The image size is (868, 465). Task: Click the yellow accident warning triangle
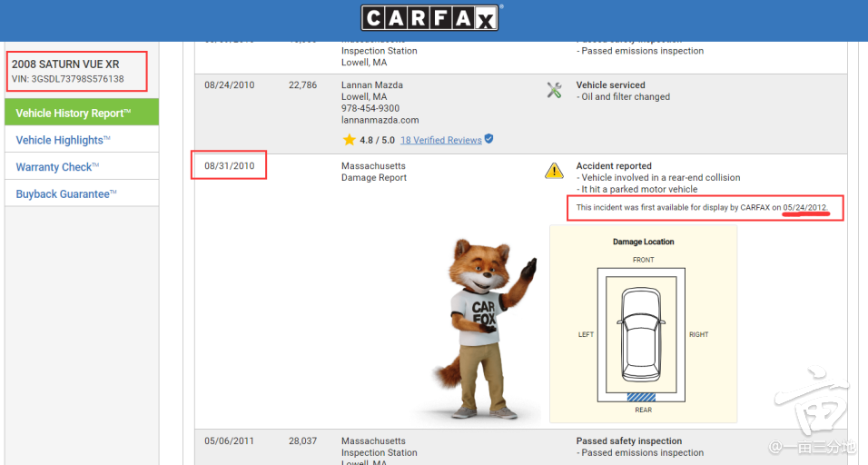point(554,171)
